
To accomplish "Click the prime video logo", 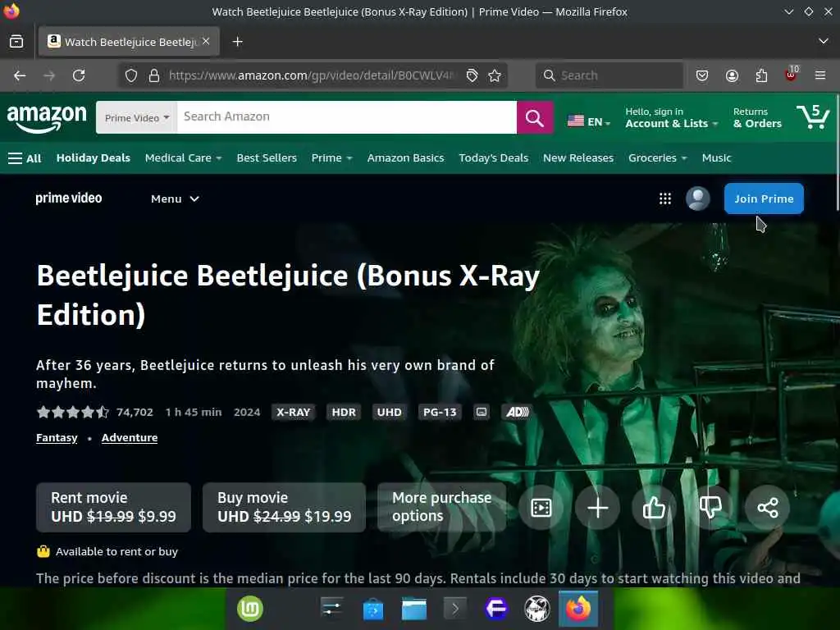I will tap(69, 199).
